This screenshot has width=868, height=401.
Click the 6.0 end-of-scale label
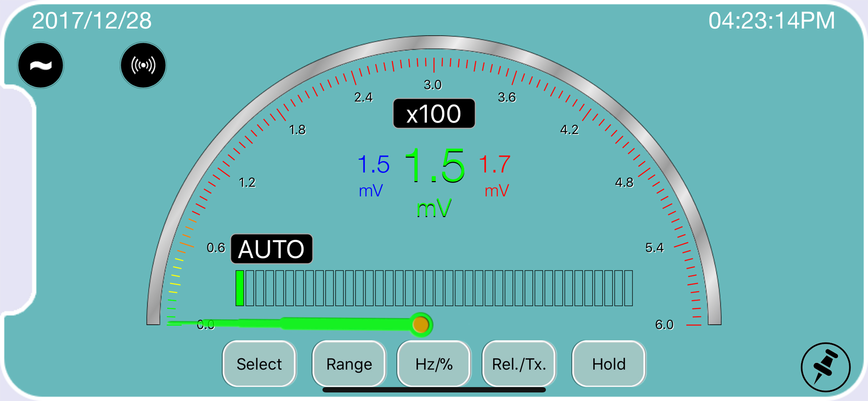[x=664, y=324]
